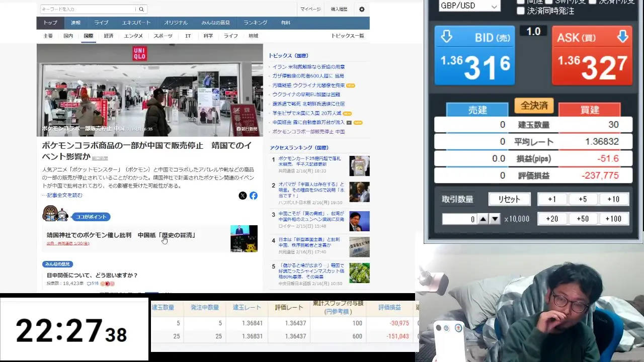Add +1 to trade quantity
Image resolution: width=644 pixels, height=362 pixels.
point(552,199)
